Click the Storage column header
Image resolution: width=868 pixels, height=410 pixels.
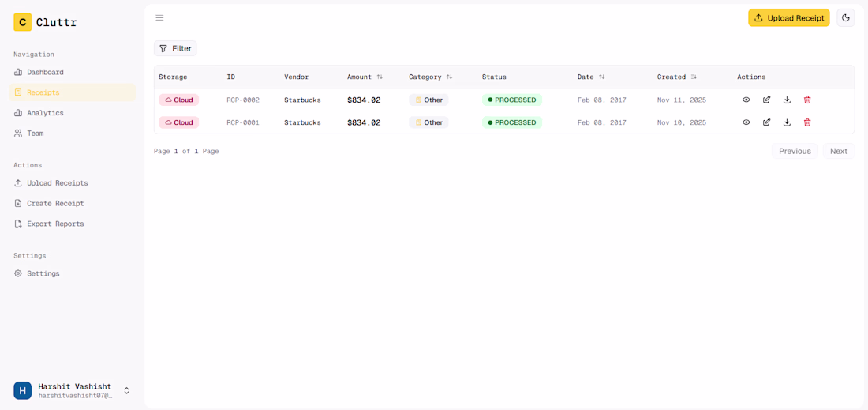point(173,77)
